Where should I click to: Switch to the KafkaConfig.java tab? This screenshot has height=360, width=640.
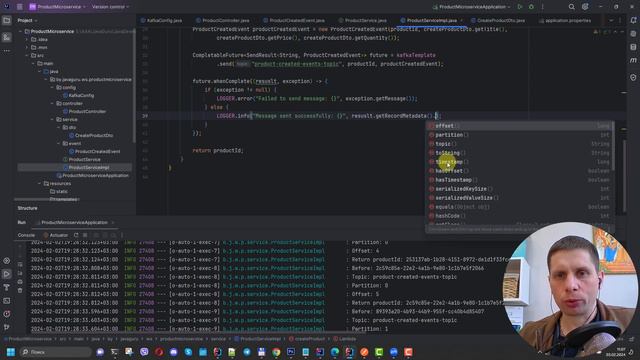tap(162, 20)
